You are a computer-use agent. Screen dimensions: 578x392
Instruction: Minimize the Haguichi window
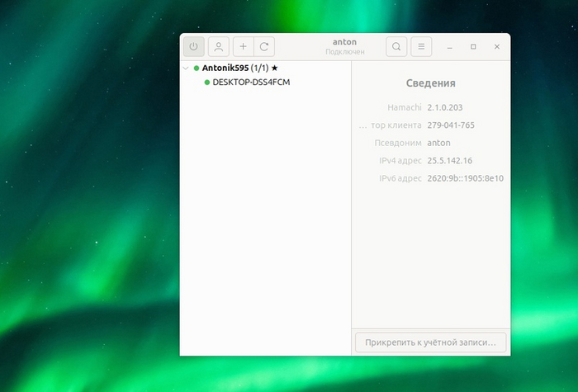click(x=450, y=47)
